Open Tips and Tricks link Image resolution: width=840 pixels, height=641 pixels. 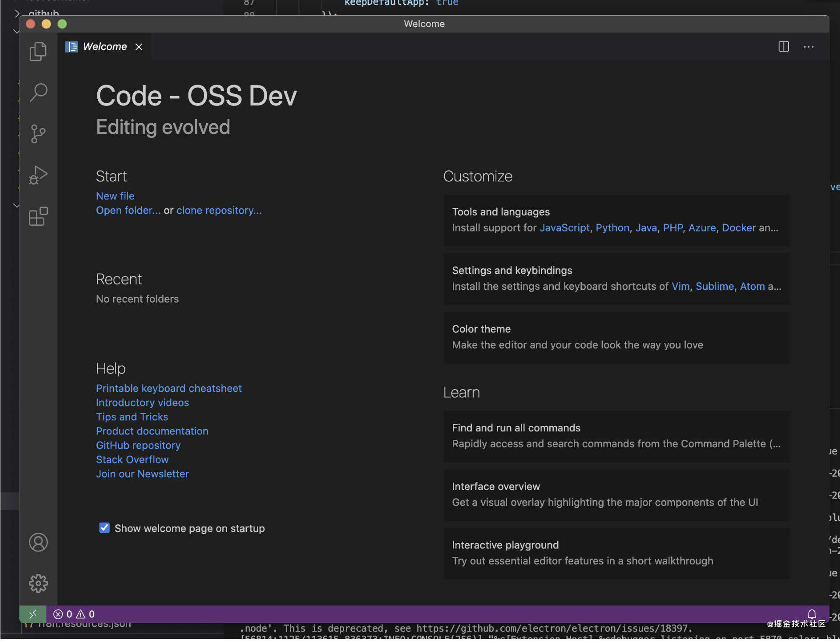tap(132, 417)
